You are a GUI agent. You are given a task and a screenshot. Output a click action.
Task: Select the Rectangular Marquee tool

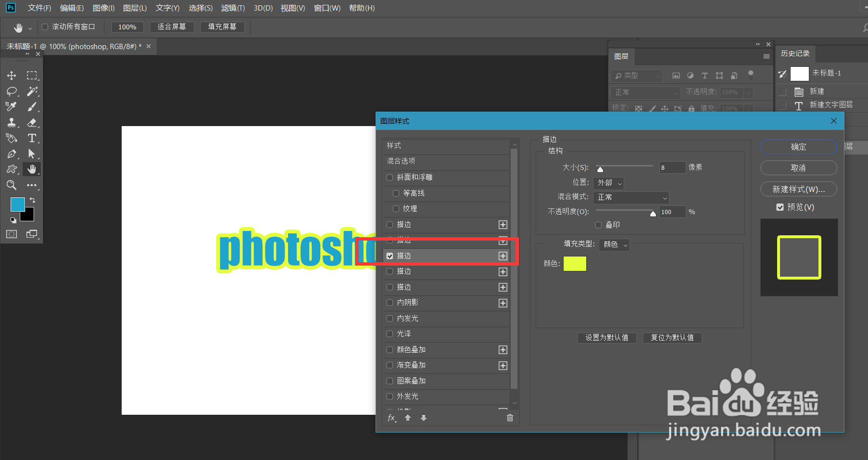tap(32, 76)
